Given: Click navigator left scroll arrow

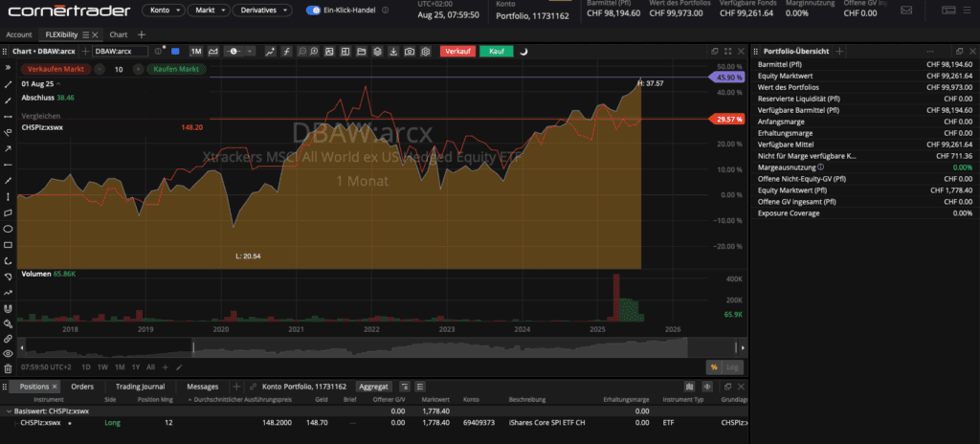Looking at the screenshot, I should [23, 347].
